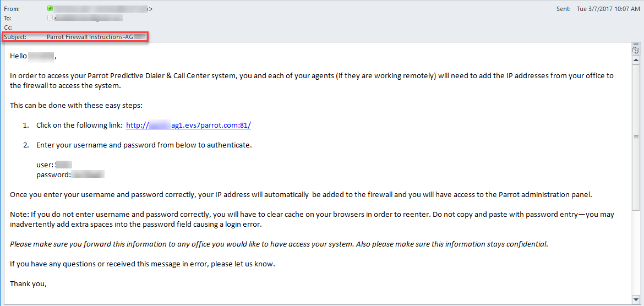Click the Sent date Tue 3/7/2017
The image size is (644, 306).
point(606,9)
